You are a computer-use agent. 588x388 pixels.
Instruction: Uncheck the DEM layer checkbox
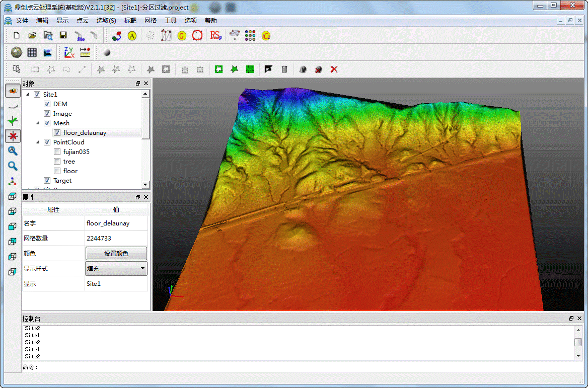[47, 104]
